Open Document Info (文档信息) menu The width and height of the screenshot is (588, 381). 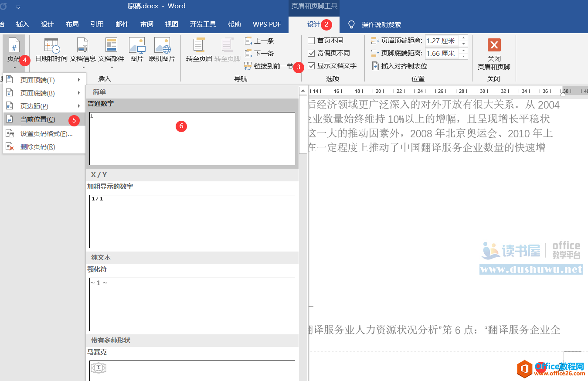pos(83,53)
